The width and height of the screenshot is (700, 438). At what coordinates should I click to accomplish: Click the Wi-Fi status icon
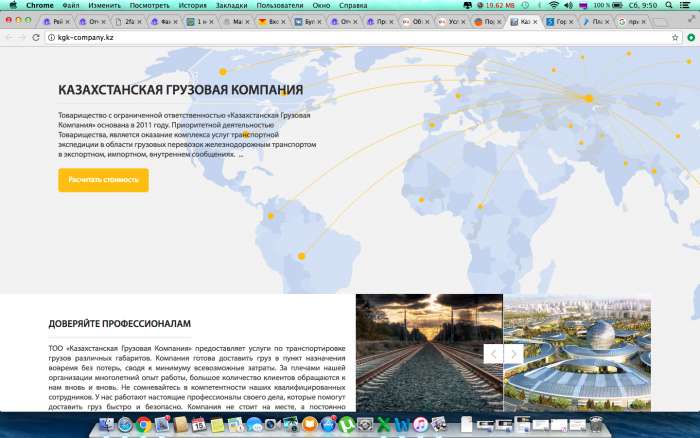(554, 5)
